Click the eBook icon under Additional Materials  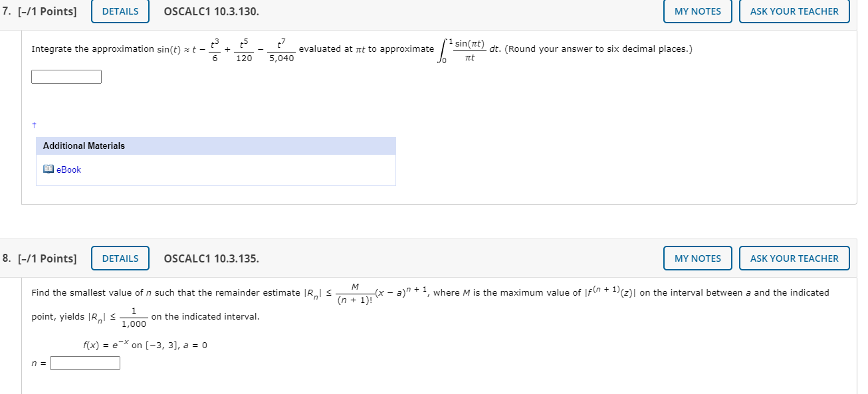click(49, 169)
